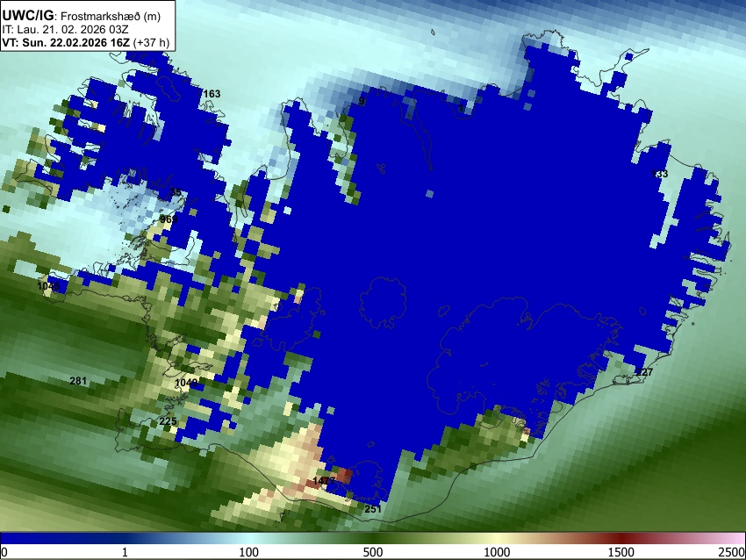Click the color scale label 100
Image resolution: width=746 pixels, height=560 pixels.
249,552
